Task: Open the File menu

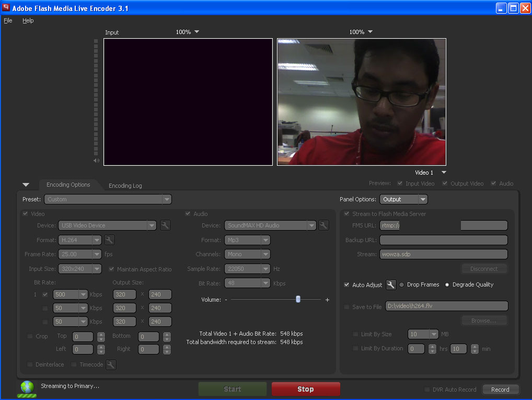Action: pyautogui.click(x=8, y=20)
